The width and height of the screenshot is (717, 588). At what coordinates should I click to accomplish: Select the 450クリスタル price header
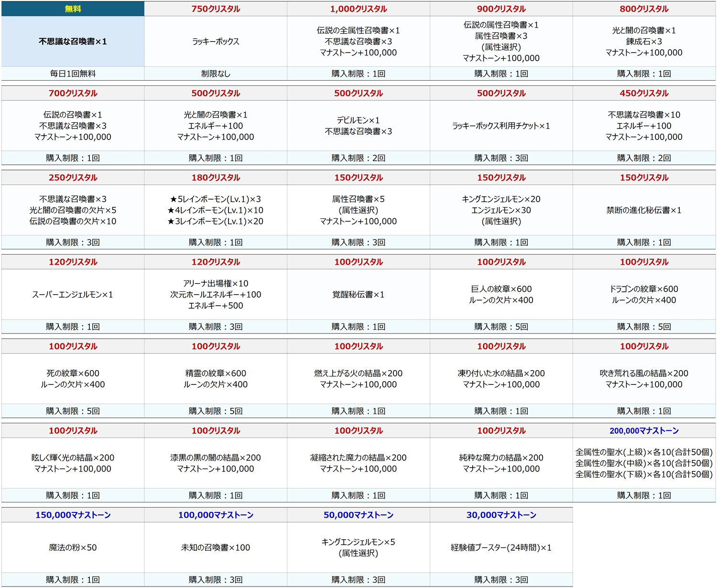click(644, 93)
